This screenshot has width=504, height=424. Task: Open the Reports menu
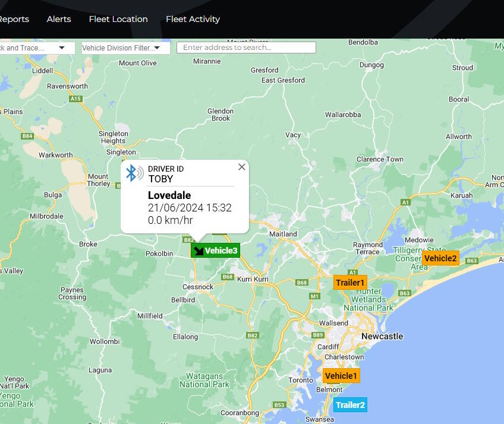[x=14, y=19]
